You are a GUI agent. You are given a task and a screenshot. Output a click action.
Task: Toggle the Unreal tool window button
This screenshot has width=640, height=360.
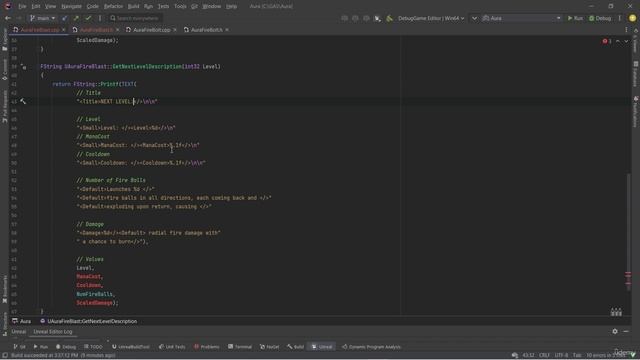point(322,347)
